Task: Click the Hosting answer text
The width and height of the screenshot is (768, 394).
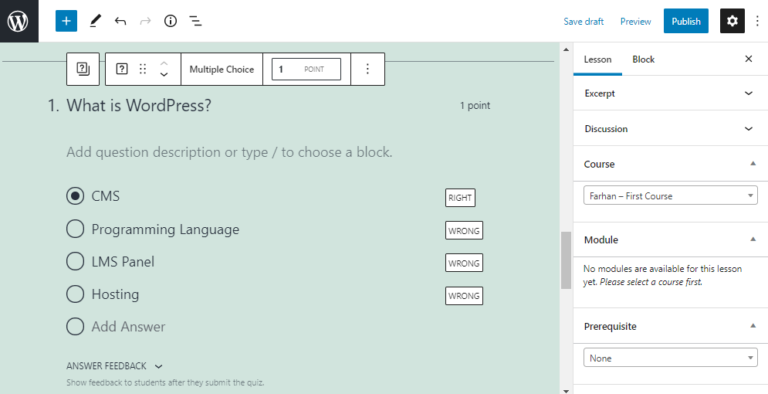Action: 115,295
